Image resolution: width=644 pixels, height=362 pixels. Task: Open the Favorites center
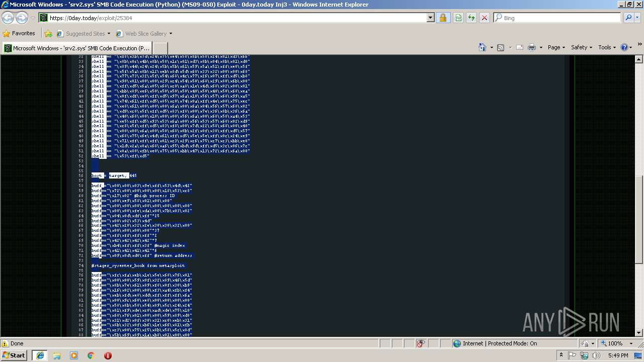tap(19, 33)
